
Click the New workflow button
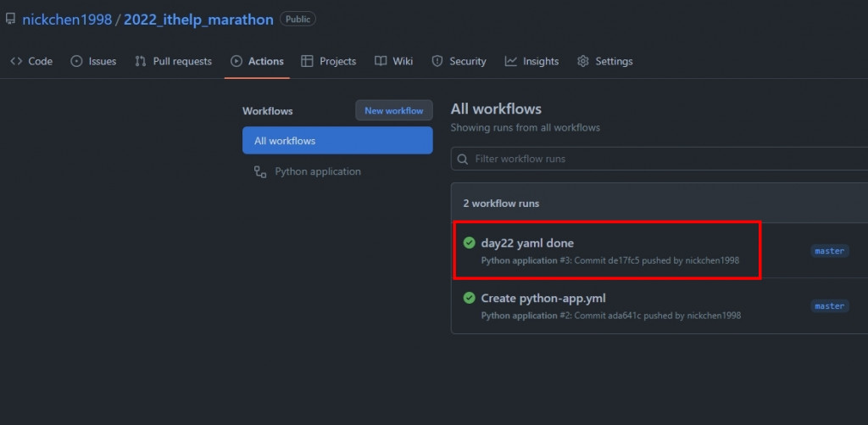pyautogui.click(x=393, y=111)
